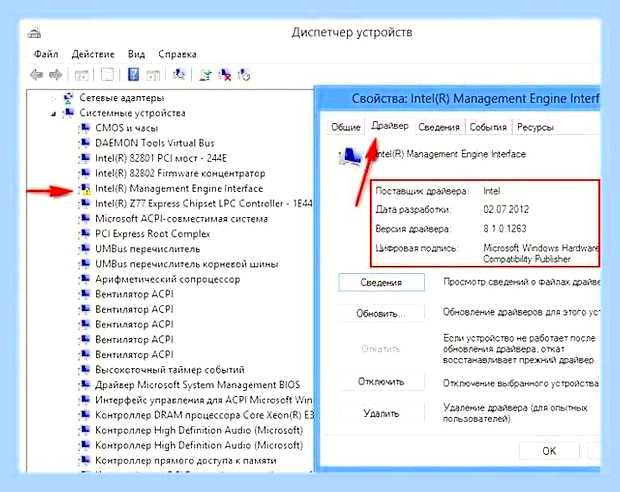Image resolution: width=620 pixels, height=492 pixels.
Task: Open the Справка menu
Action: [177, 54]
